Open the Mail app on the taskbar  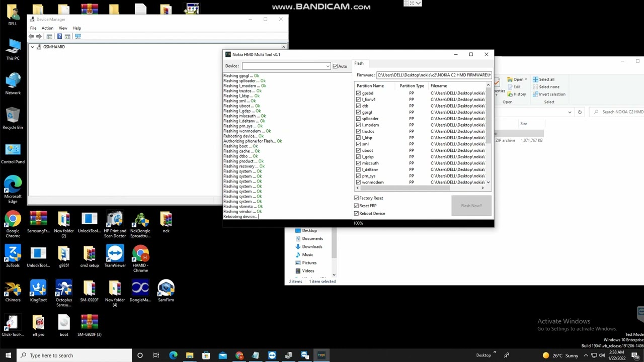click(223, 355)
